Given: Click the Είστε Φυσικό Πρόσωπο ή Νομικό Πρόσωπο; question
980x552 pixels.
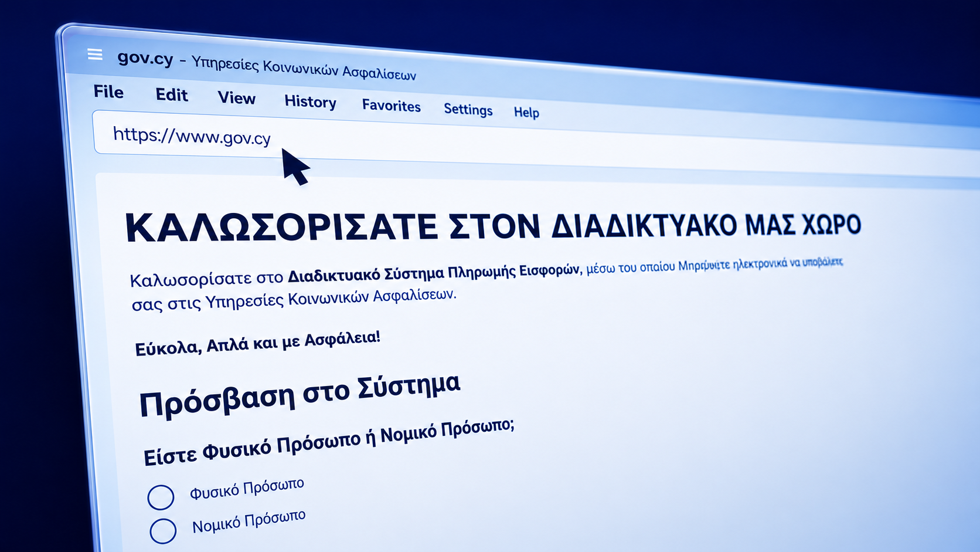Looking at the screenshot, I should pyautogui.click(x=329, y=442).
